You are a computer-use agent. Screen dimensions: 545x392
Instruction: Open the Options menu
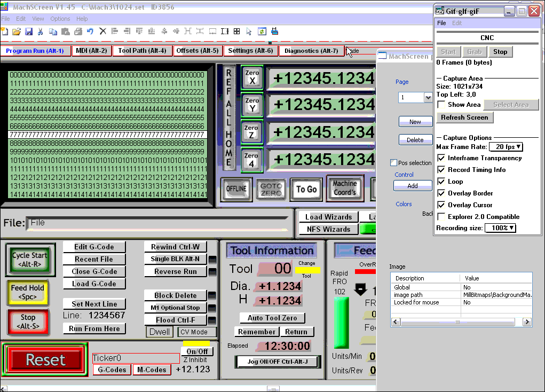point(60,19)
